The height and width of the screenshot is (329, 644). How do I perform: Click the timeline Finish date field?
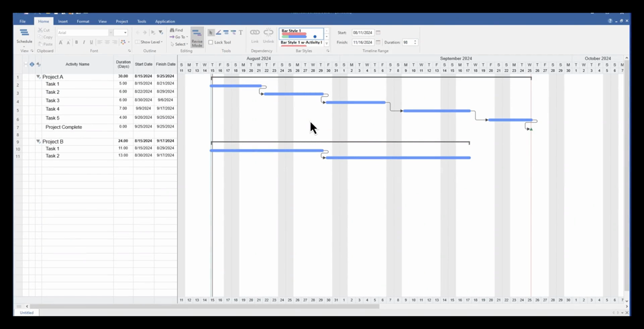tap(363, 42)
